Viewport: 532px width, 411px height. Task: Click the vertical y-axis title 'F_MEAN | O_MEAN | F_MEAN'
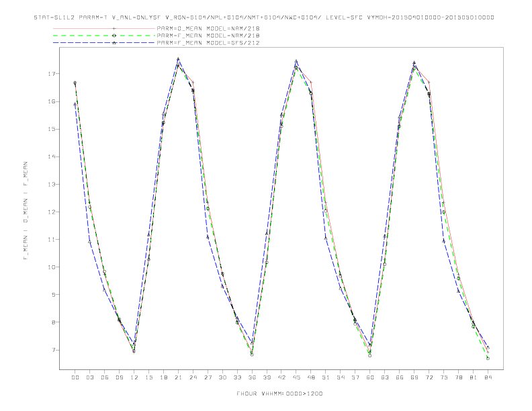(x=26, y=211)
